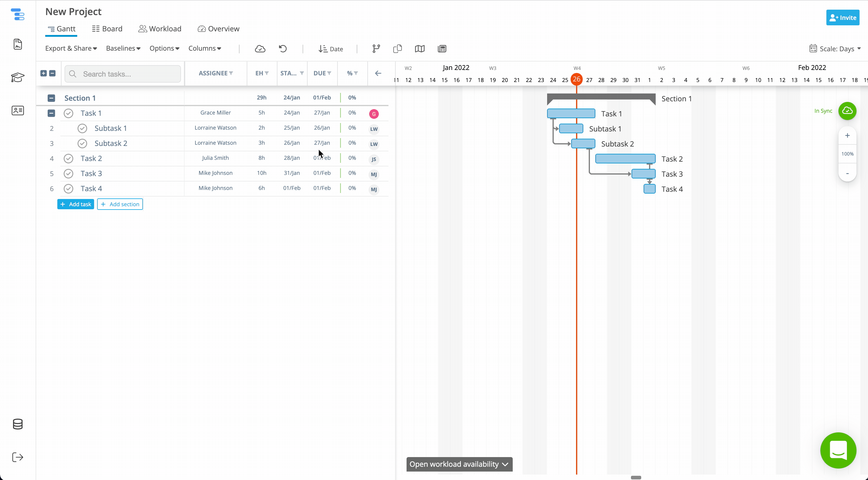Click the graduation cap learning icon

[17, 77]
